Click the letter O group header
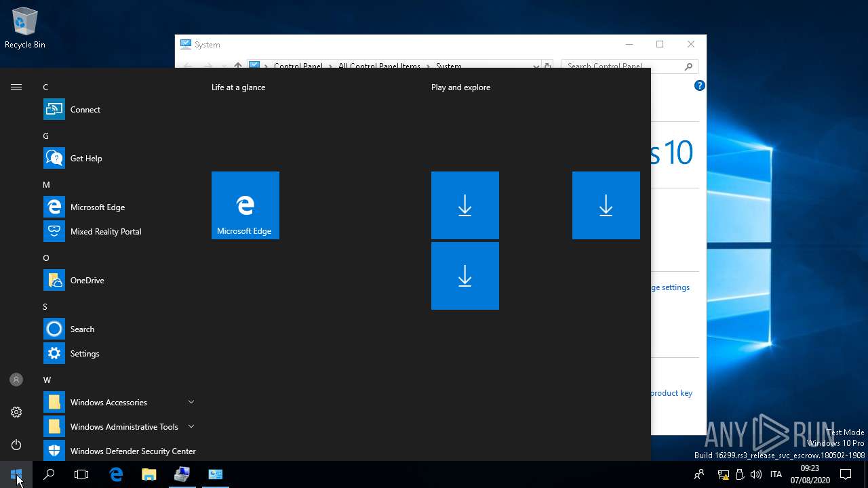The width and height of the screenshot is (868, 488). click(x=46, y=258)
